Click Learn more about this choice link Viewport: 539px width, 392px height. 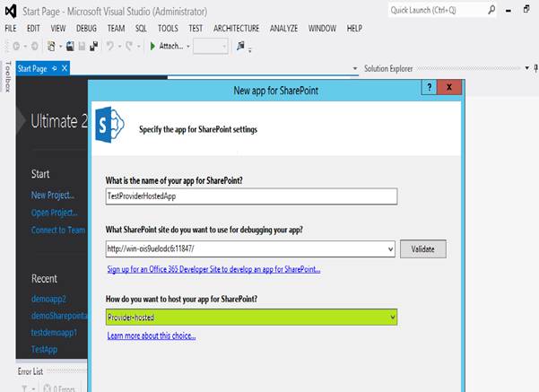pyautogui.click(x=152, y=335)
